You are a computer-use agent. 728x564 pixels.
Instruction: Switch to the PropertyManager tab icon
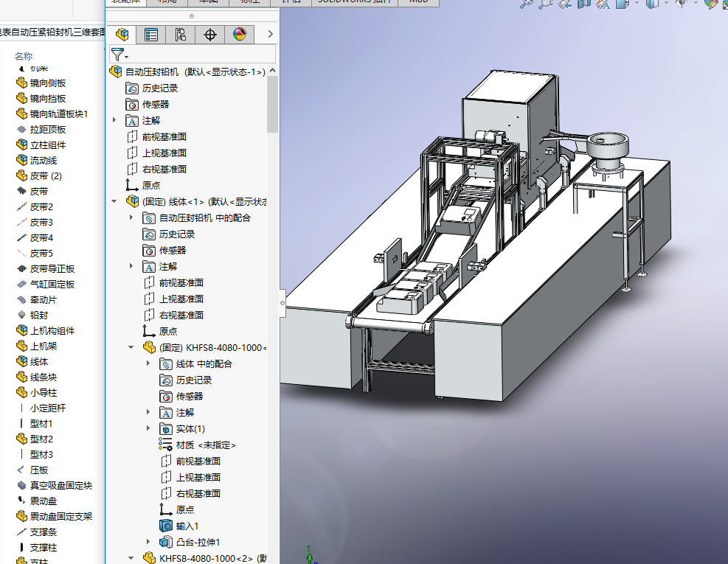tap(151, 34)
